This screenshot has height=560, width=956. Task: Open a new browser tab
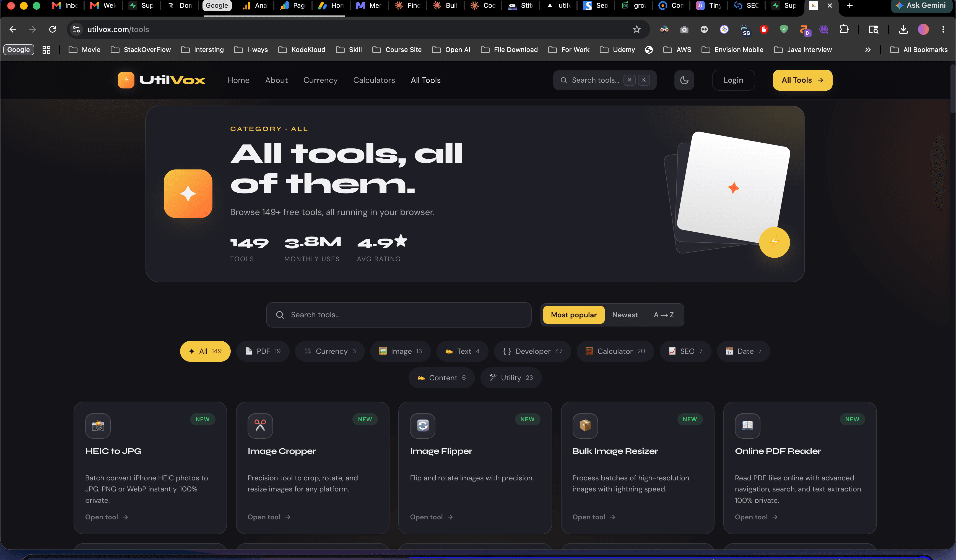850,6
